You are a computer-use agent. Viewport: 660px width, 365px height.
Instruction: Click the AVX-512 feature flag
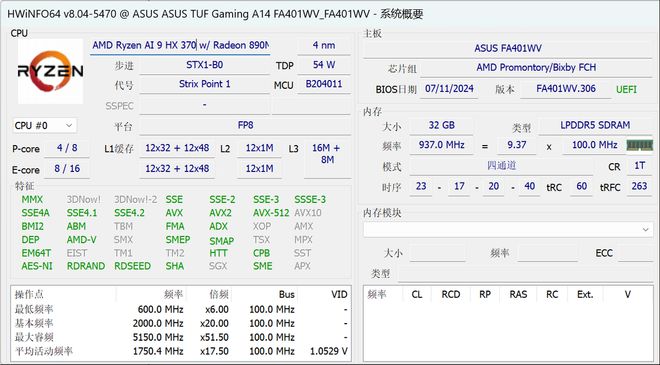(x=271, y=213)
